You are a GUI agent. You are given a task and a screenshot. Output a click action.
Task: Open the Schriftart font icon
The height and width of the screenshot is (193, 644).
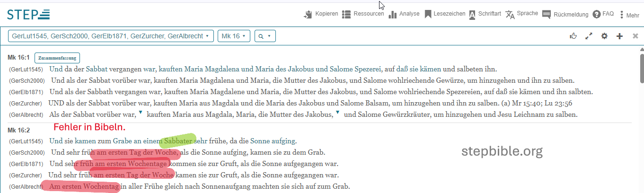click(x=472, y=15)
